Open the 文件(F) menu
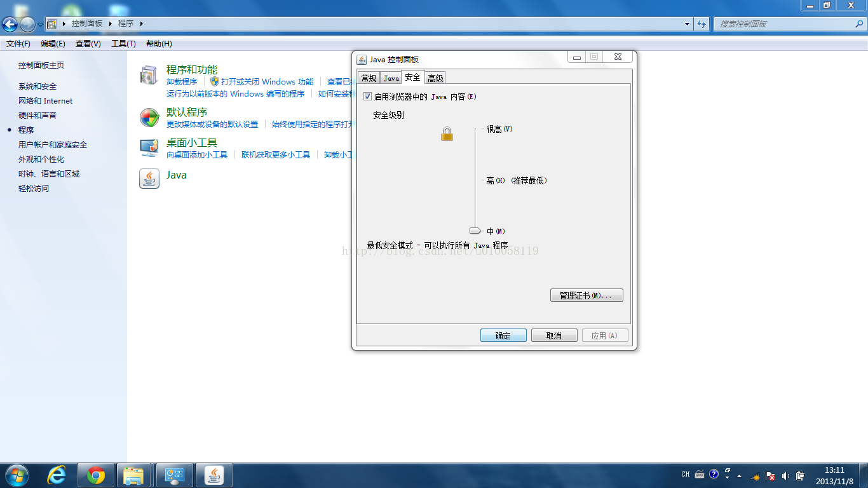Image resolution: width=868 pixels, height=488 pixels. coord(18,44)
